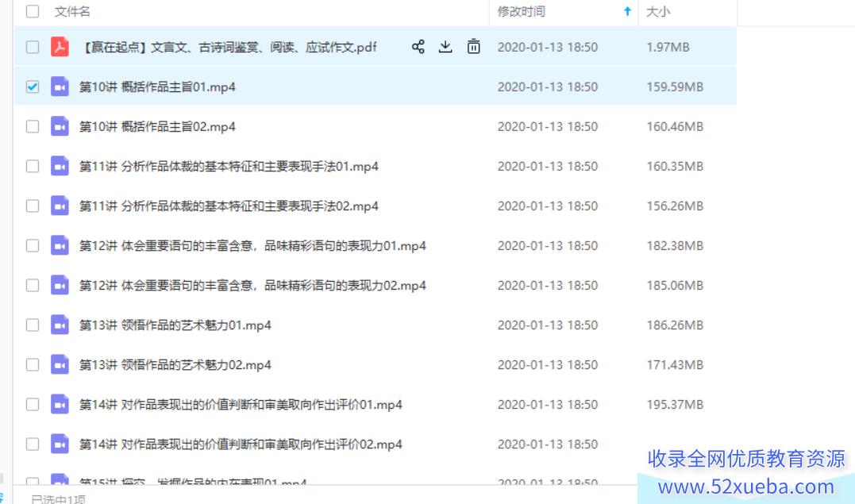The width and height of the screenshot is (855, 504).
Task: Click size value 185.06MB
Action: [675, 287]
